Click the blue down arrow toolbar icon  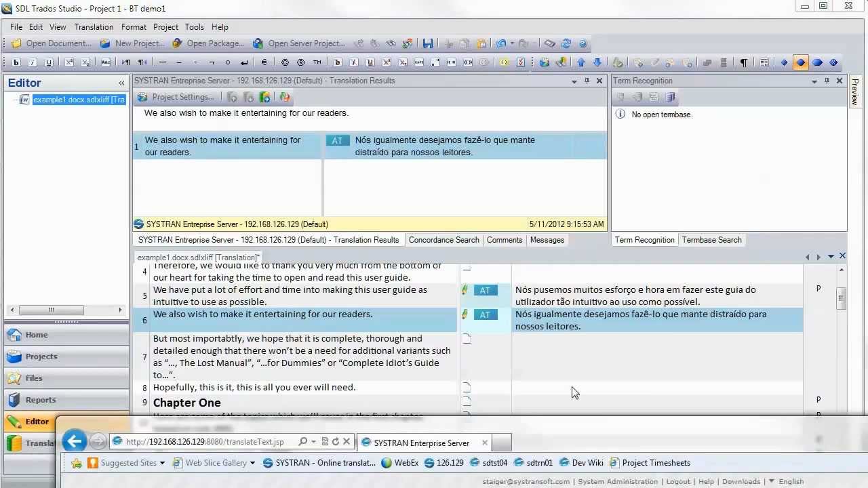coord(597,62)
